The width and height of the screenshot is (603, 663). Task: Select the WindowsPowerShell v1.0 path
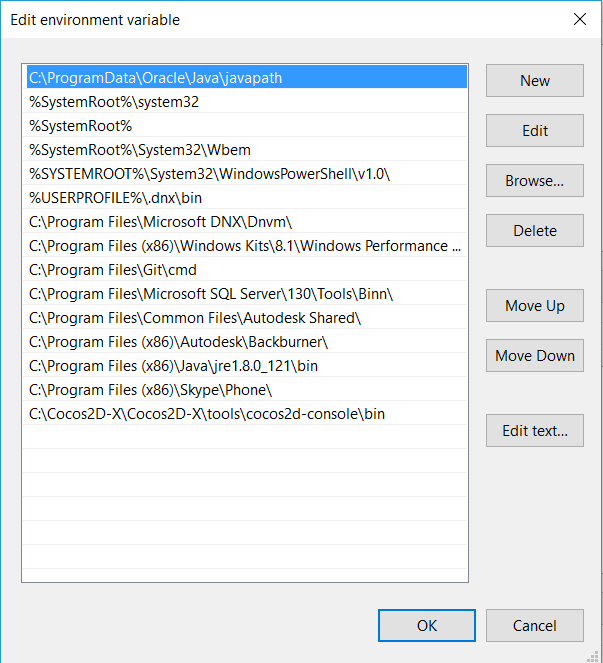pos(247,174)
